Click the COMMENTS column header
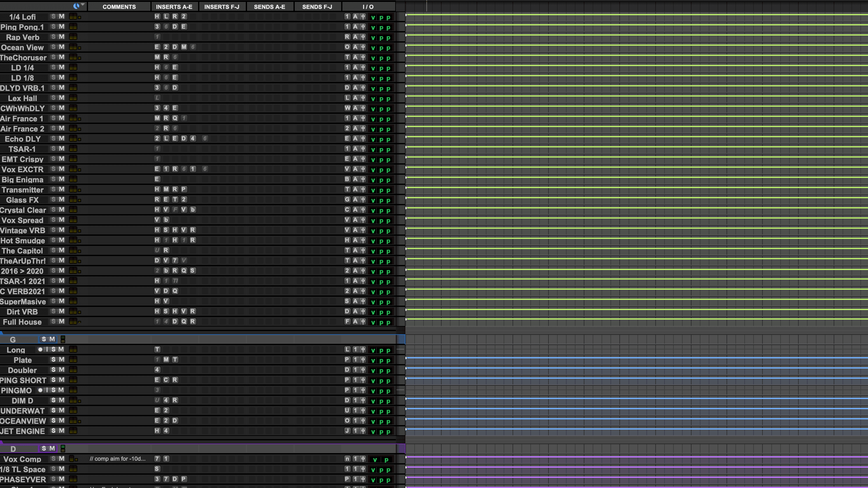 pyautogui.click(x=119, y=7)
